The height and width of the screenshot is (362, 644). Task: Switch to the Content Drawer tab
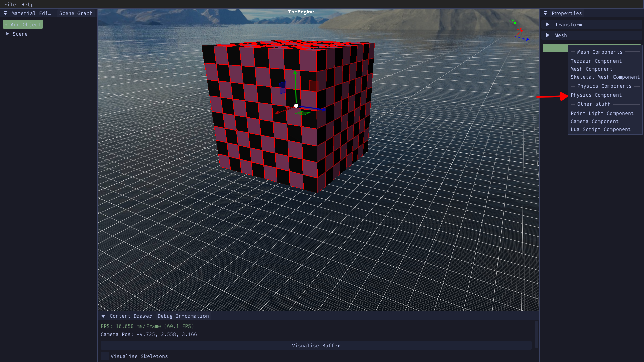tap(130, 316)
